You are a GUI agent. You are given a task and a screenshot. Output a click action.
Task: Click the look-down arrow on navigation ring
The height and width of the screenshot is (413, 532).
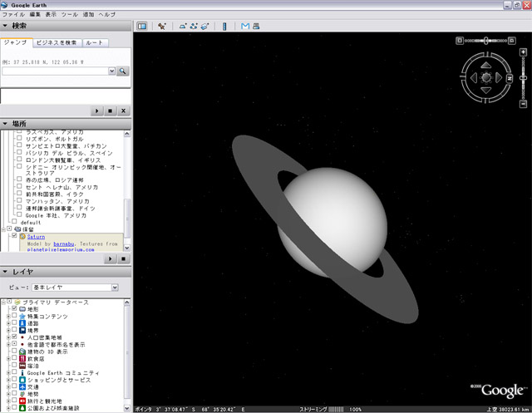coord(485,91)
